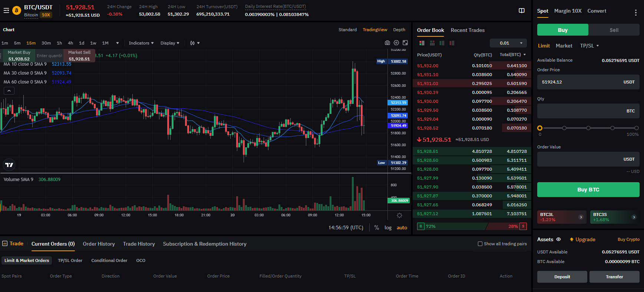
Task: Toggle asset visibility with the eye icon
Action: pyautogui.click(x=558, y=240)
